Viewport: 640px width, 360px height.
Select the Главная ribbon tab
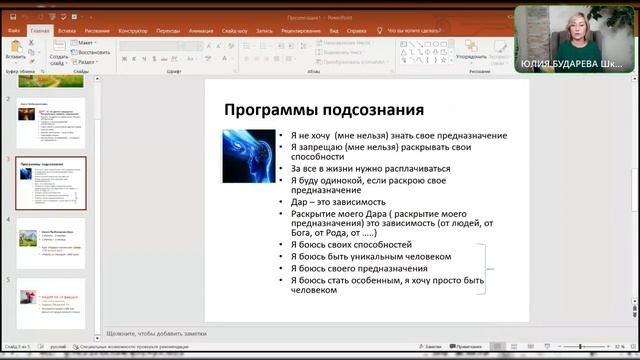[x=40, y=31]
